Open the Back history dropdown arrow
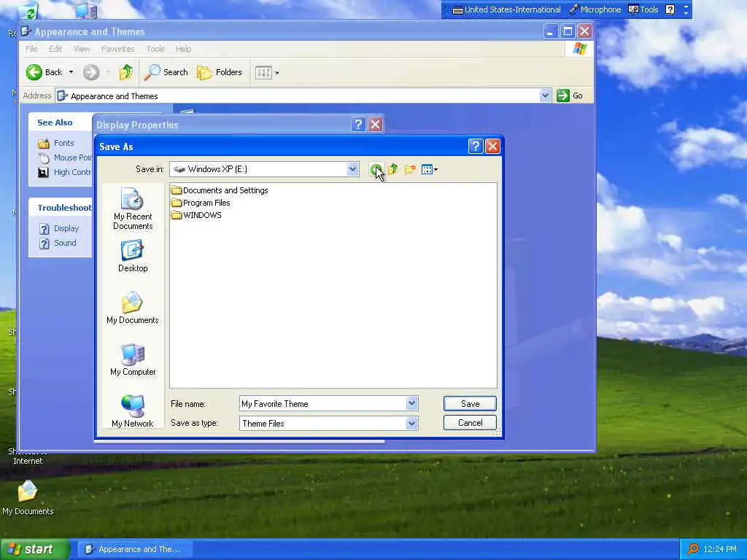Viewport: 747px width, 560px height. coord(71,72)
